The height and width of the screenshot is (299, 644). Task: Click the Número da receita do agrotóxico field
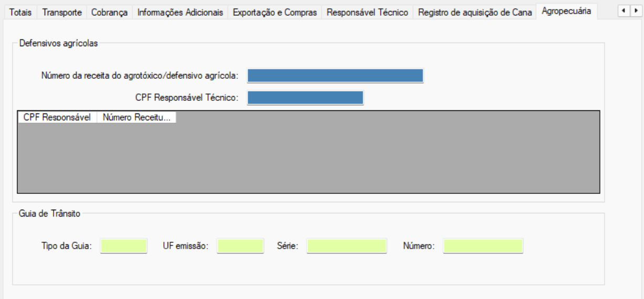[x=335, y=76]
